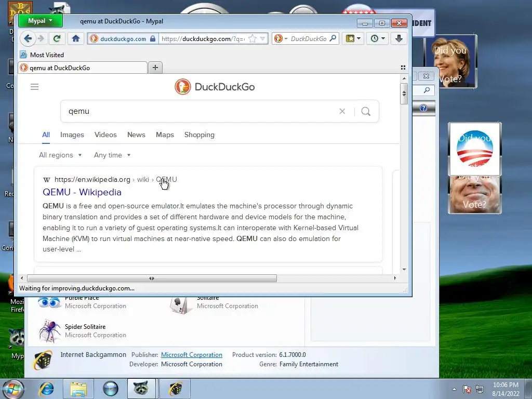Click the Games Explorer search magnifier
This screenshot has height=399, width=532.
tap(427, 90)
